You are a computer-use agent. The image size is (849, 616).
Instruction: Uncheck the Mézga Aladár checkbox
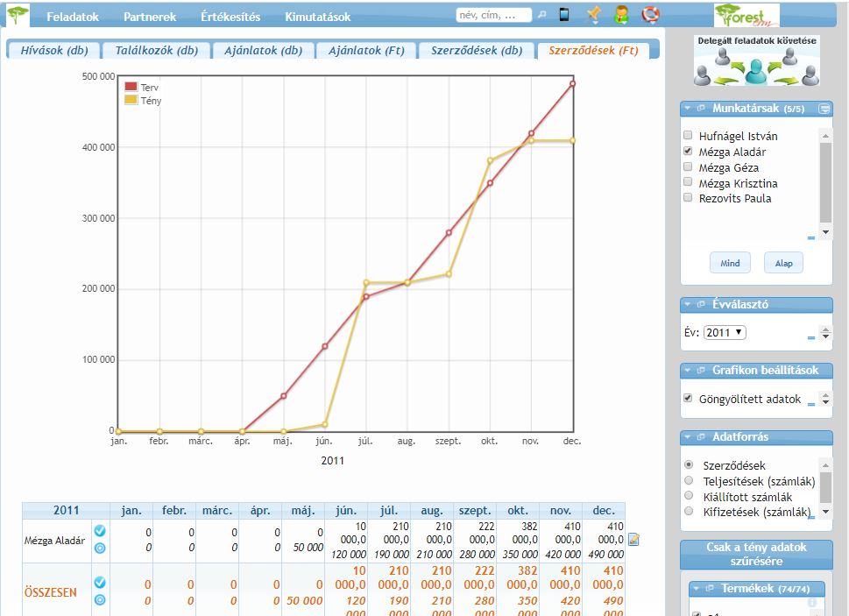688,152
